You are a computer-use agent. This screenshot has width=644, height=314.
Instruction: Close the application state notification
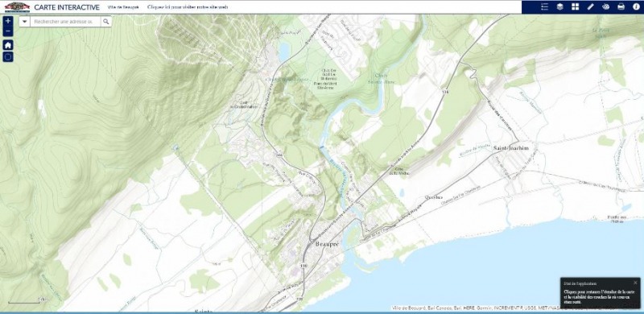click(635, 283)
